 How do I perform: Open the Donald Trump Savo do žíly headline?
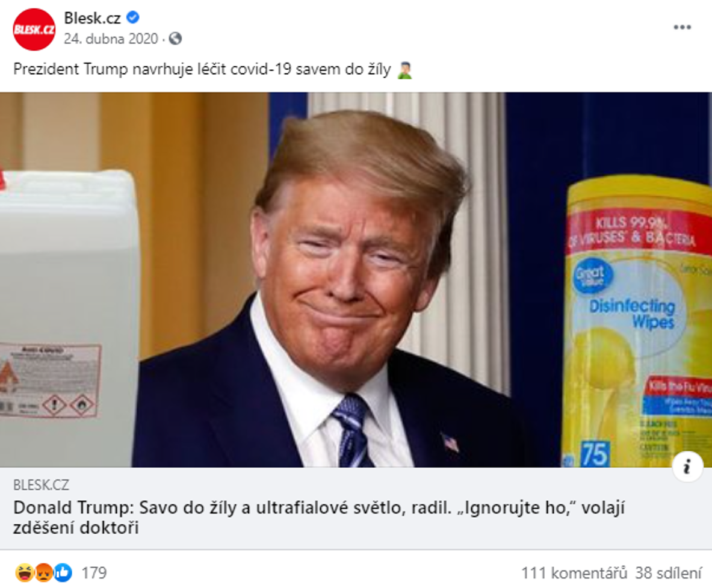click(x=319, y=518)
